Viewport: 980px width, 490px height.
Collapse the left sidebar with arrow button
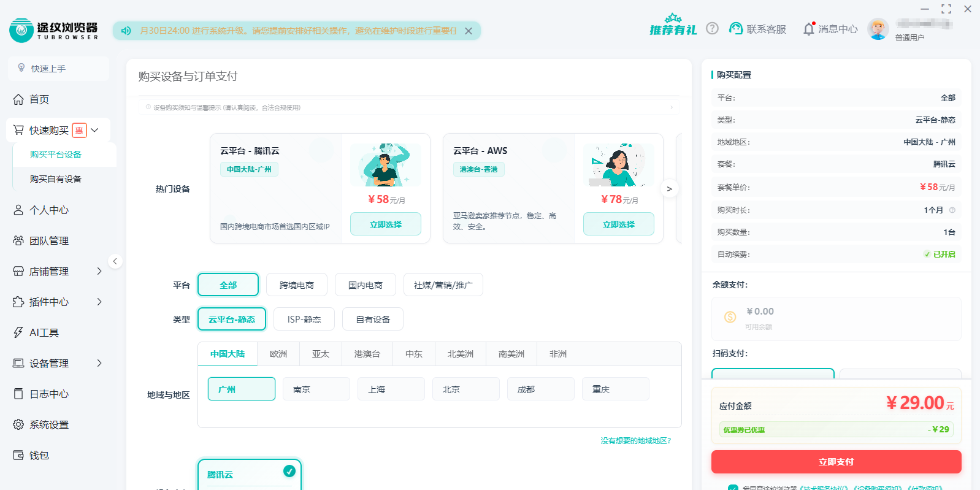tap(115, 261)
